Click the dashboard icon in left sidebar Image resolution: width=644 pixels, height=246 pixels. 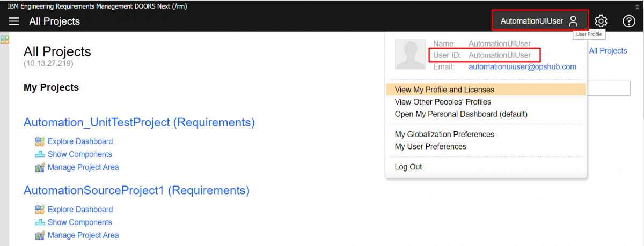tap(5, 40)
